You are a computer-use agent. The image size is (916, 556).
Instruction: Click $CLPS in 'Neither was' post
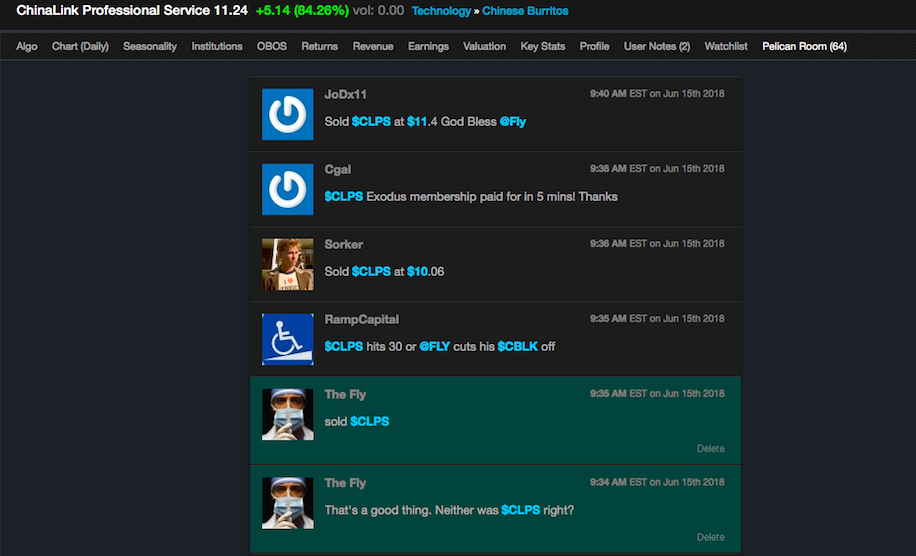click(521, 510)
